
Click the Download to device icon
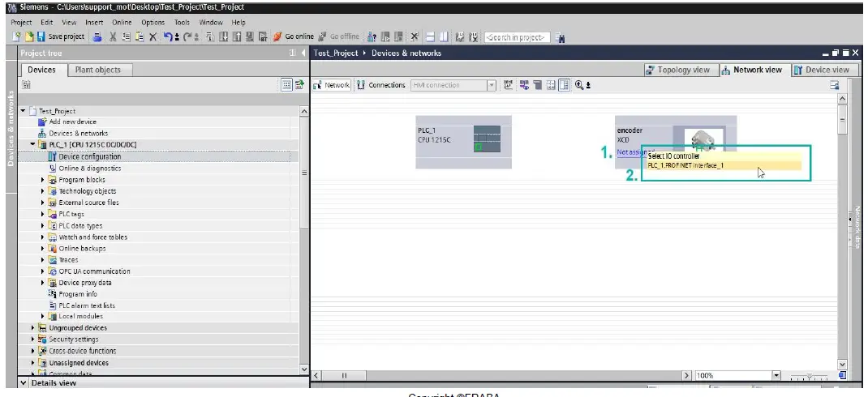pyautogui.click(x=224, y=36)
